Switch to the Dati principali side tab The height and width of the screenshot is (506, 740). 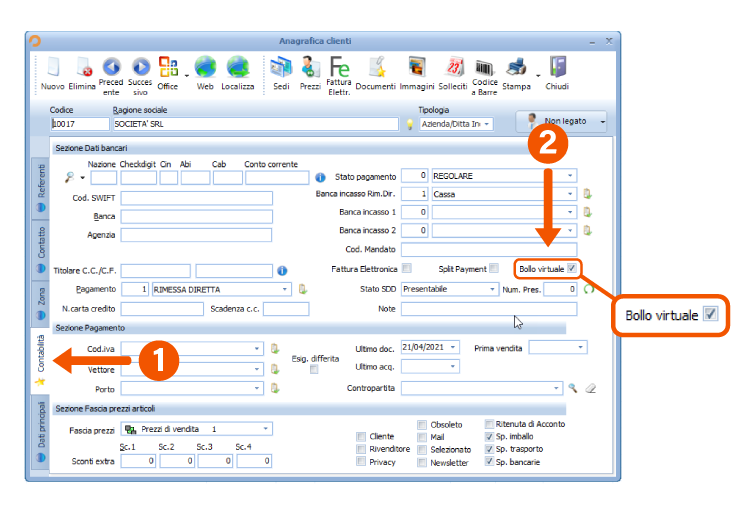pos(41,431)
